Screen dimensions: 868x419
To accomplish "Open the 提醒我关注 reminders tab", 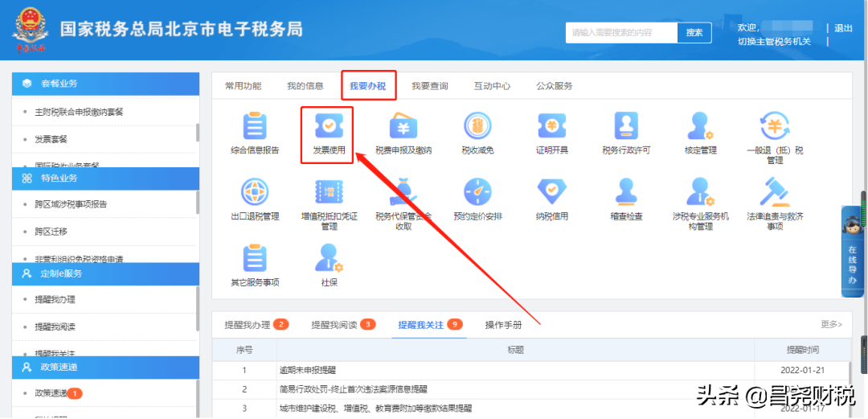I will 429,325.
